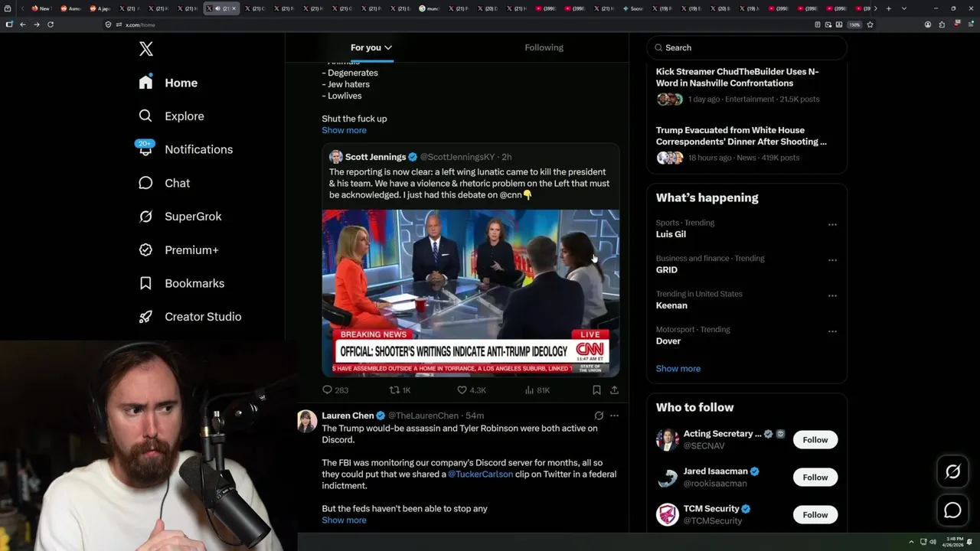Like the Scott Jennings post
980x551 pixels.
pyautogui.click(x=472, y=390)
